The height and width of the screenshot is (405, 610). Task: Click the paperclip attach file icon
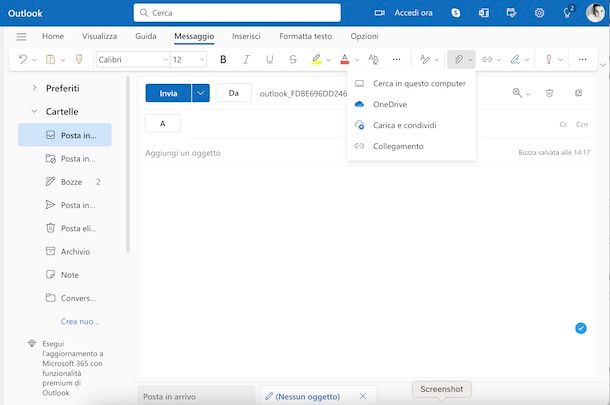[458, 59]
